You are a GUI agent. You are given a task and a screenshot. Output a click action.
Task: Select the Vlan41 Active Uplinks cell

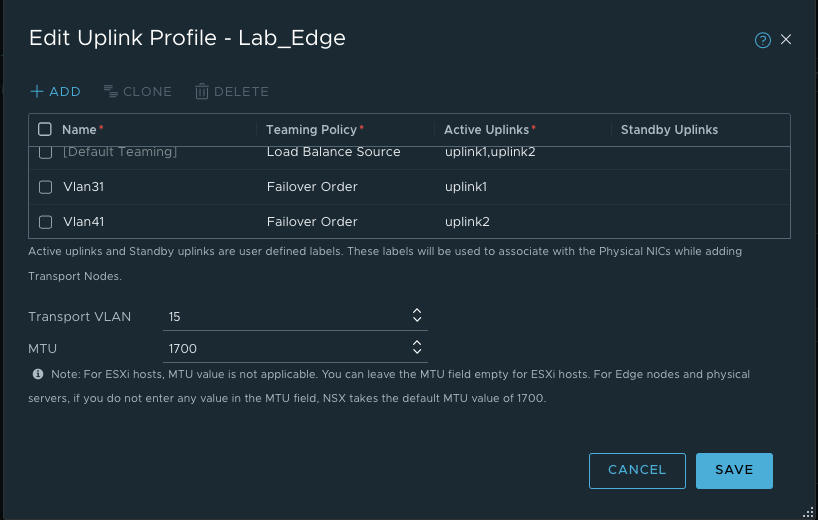point(467,222)
